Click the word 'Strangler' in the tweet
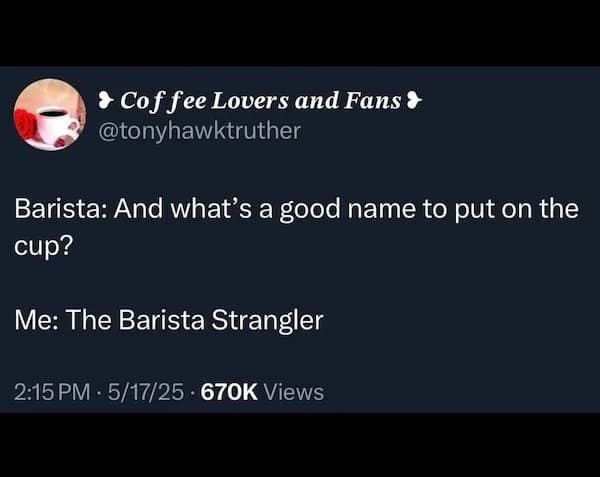Image resolution: width=600 pixels, height=477 pixels. point(267,320)
